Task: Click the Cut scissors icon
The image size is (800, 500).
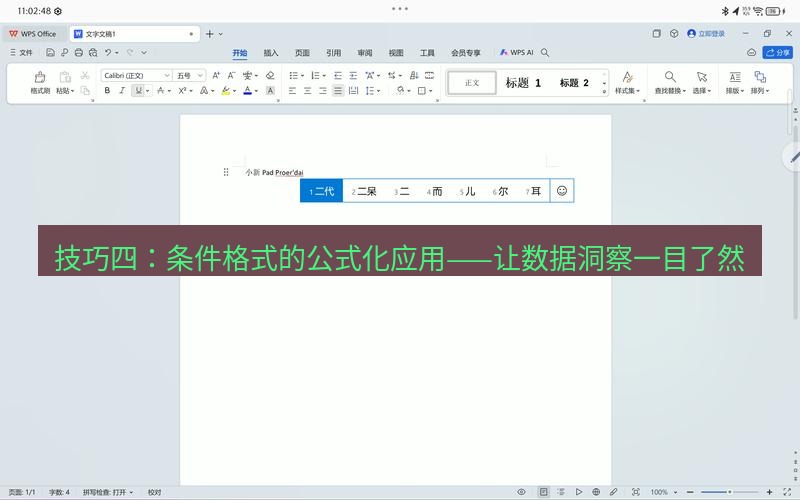Action: click(85, 76)
